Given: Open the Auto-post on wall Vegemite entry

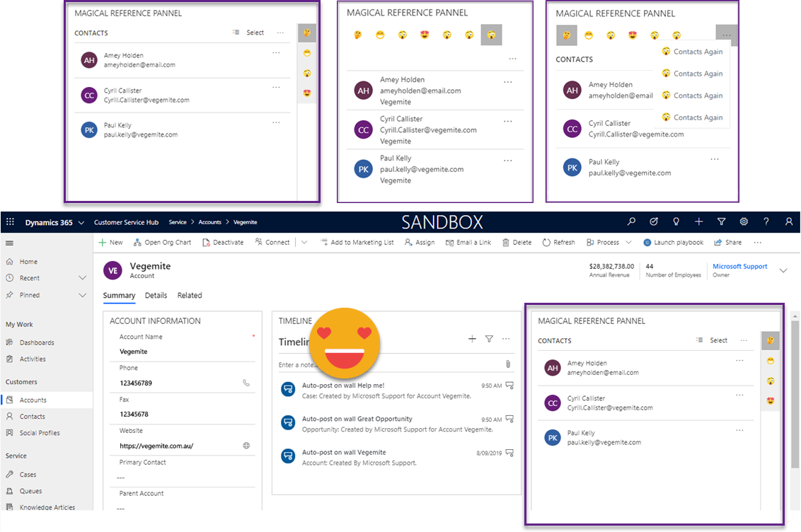Looking at the screenshot, I should pos(397,458).
